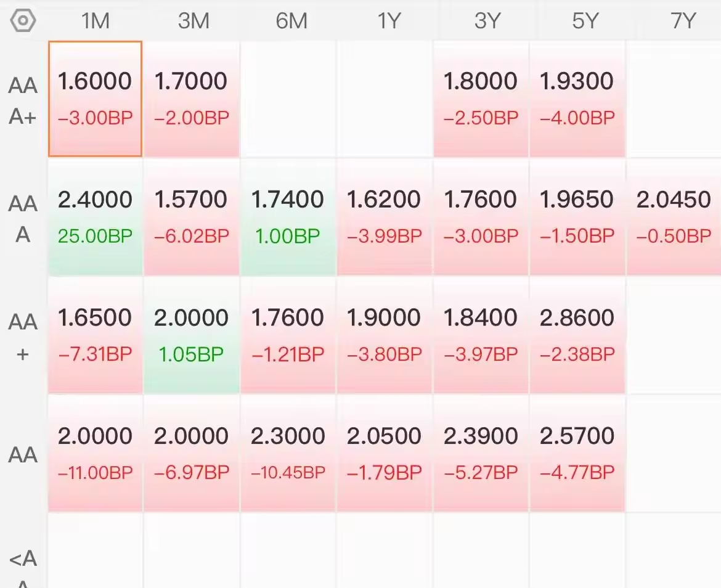Select the 1.7400 cell with 1.00BP
Viewport: 721px width, 588px height.
click(x=288, y=217)
